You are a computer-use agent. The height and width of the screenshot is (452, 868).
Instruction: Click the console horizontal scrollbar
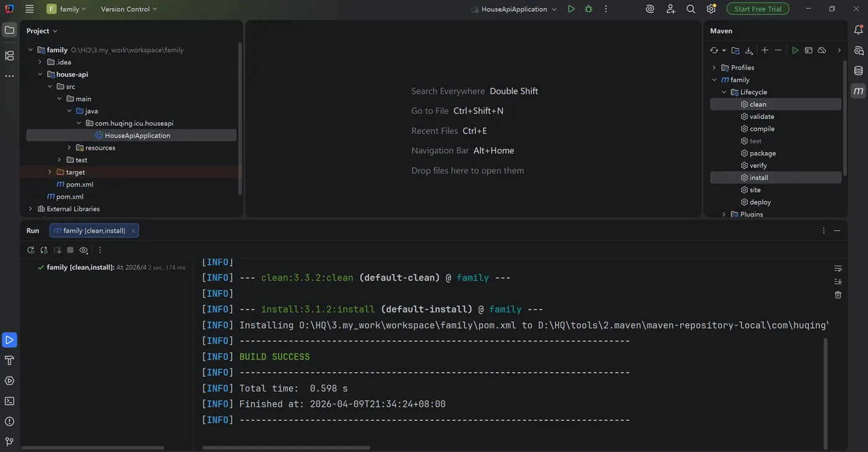coord(286,448)
